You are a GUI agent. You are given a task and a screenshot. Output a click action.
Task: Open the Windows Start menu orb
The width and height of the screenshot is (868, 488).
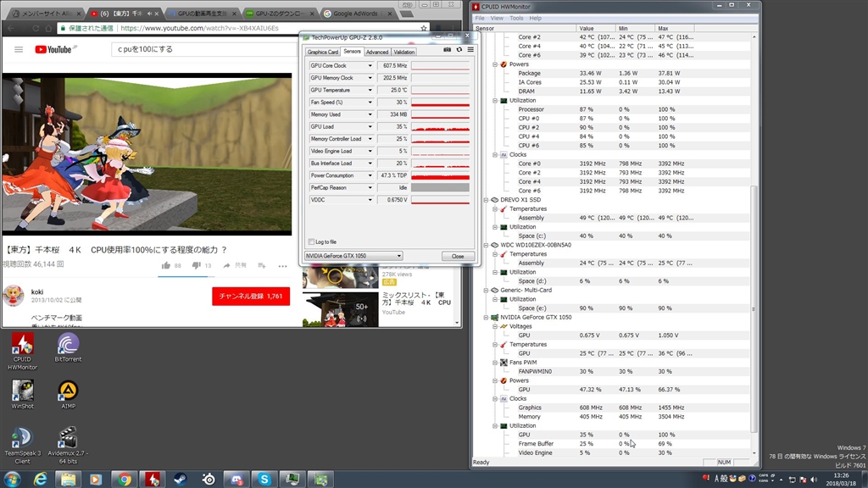12,480
